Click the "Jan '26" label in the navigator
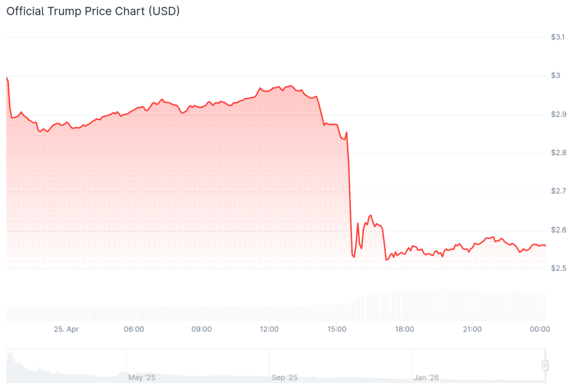573x392 pixels. coord(427,377)
